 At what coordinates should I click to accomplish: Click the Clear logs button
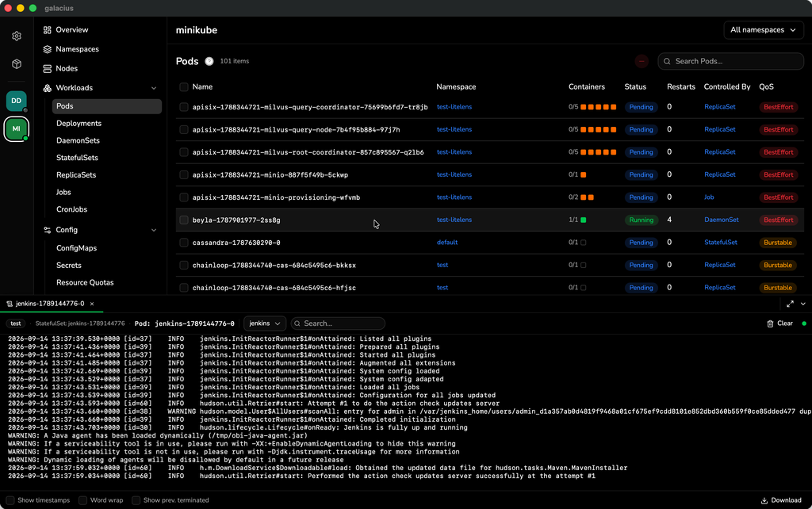point(780,323)
